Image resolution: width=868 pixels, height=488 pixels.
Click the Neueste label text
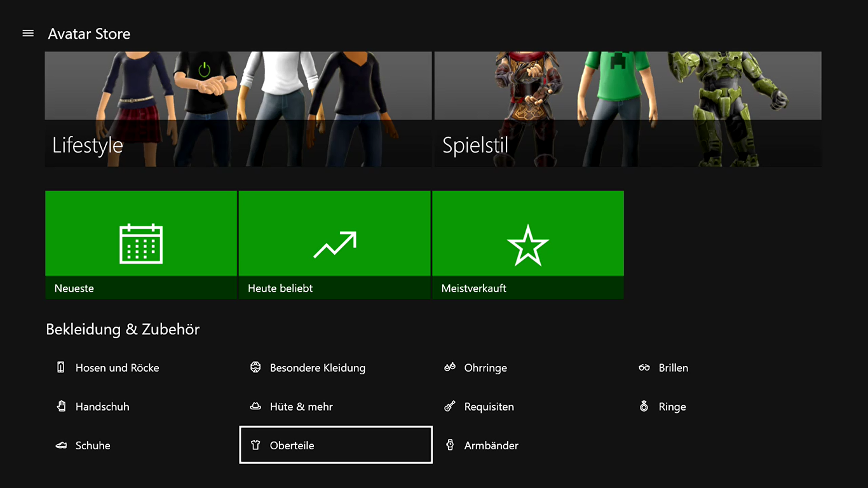(x=74, y=288)
